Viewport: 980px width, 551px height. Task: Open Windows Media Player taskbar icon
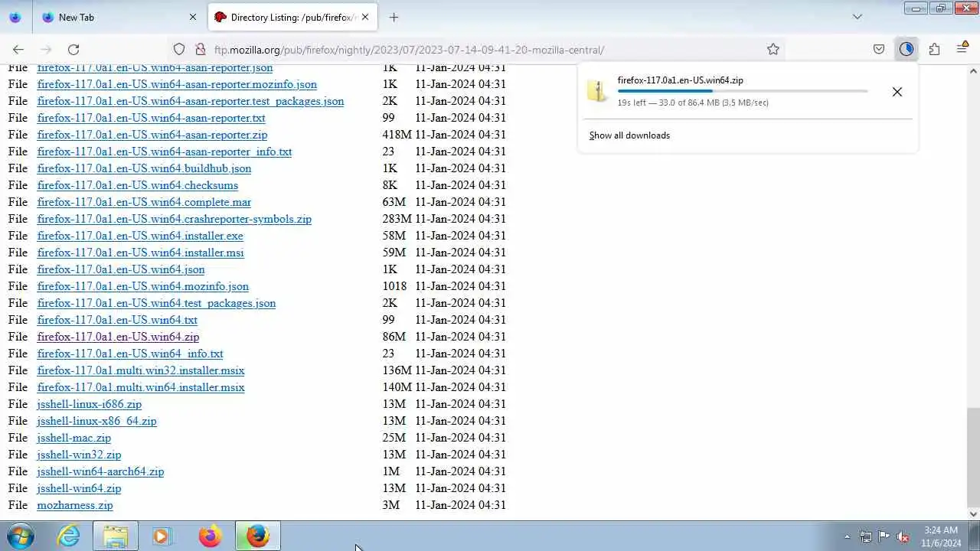click(x=162, y=536)
